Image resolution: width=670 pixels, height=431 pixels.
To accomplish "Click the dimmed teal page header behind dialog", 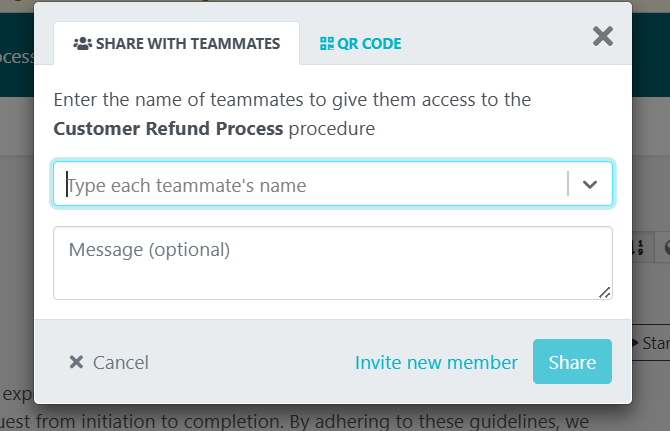I will coord(17,57).
